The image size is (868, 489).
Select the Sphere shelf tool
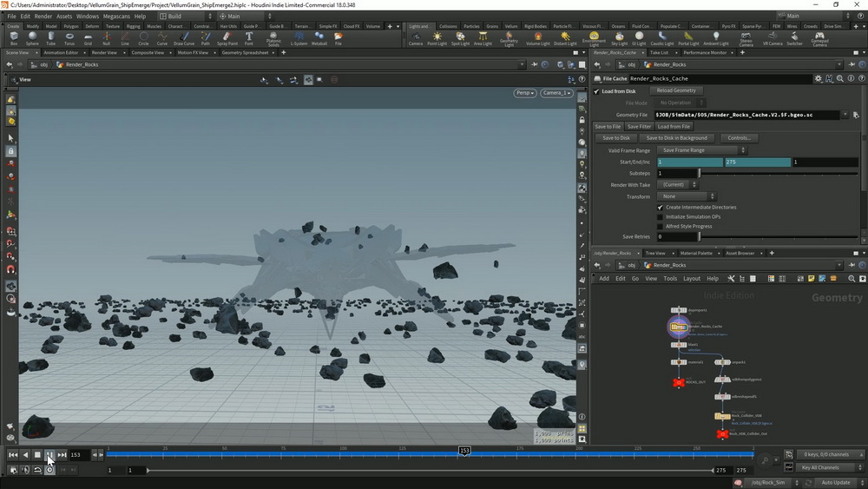point(32,38)
